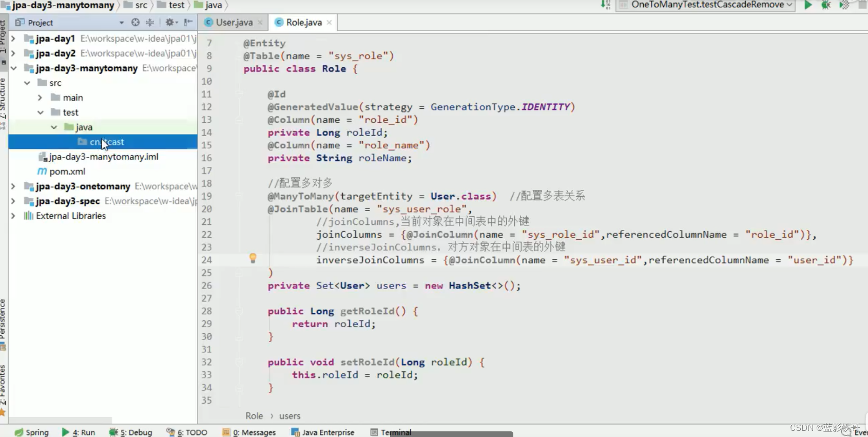The height and width of the screenshot is (437, 868).
Task: Expand the jpa-day3-onetomany module
Action: pos(13,186)
